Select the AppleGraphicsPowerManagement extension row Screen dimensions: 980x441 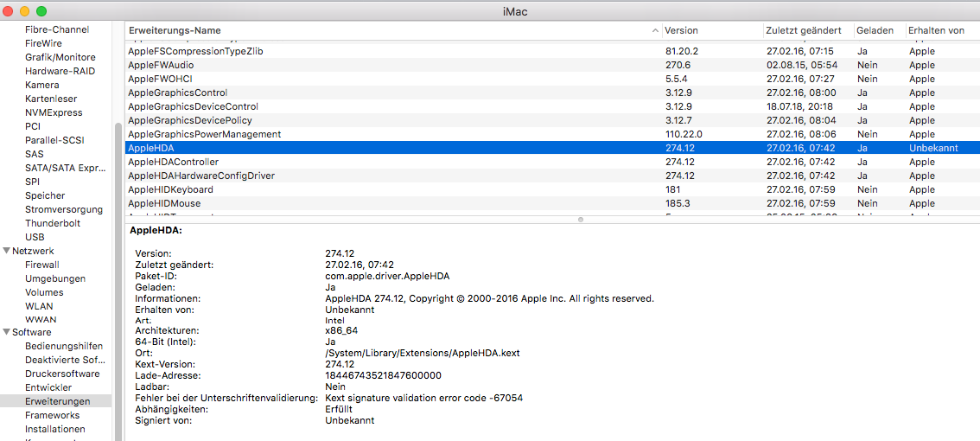pos(204,134)
